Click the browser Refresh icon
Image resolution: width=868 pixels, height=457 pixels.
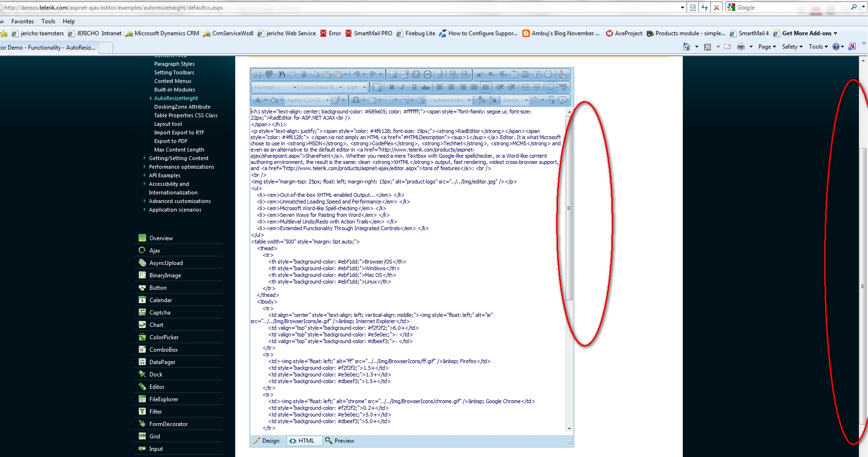pyautogui.click(x=705, y=8)
